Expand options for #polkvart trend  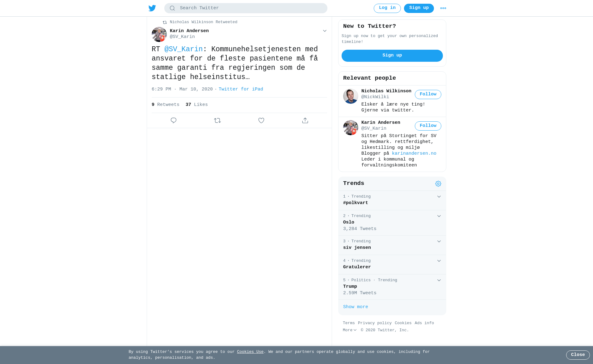pyautogui.click(x=439, y=197)
